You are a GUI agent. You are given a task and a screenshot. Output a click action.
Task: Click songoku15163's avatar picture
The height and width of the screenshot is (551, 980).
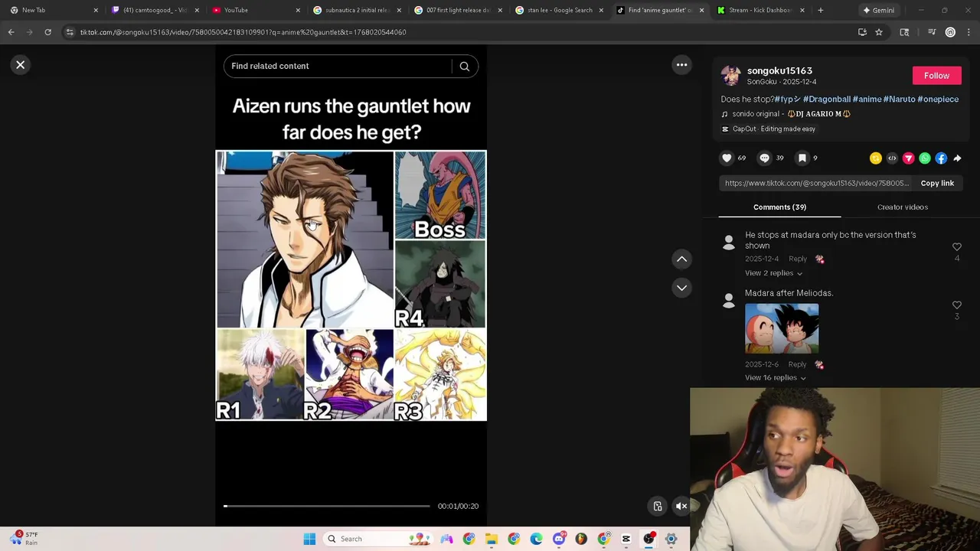pos(731,76)
